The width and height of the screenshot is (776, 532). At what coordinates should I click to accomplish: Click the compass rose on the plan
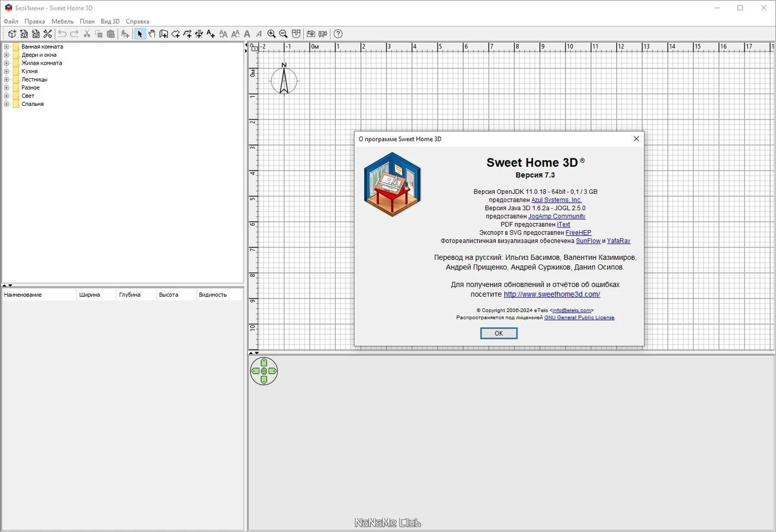point(284,79)
